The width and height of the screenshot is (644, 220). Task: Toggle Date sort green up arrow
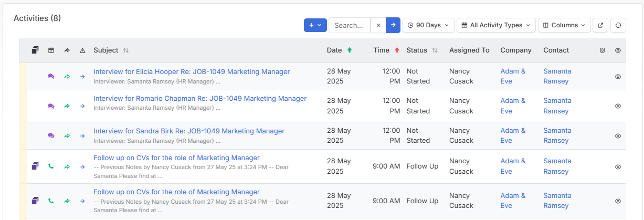coord(350,50)
